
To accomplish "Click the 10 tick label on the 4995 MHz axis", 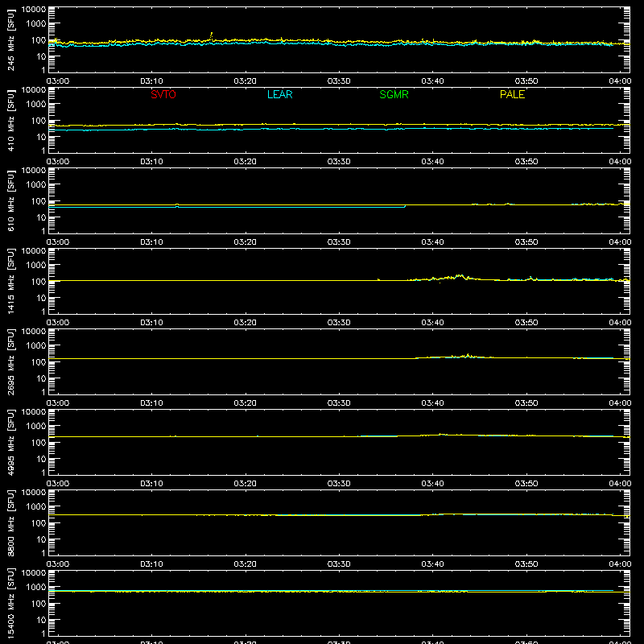I will 41,459.
